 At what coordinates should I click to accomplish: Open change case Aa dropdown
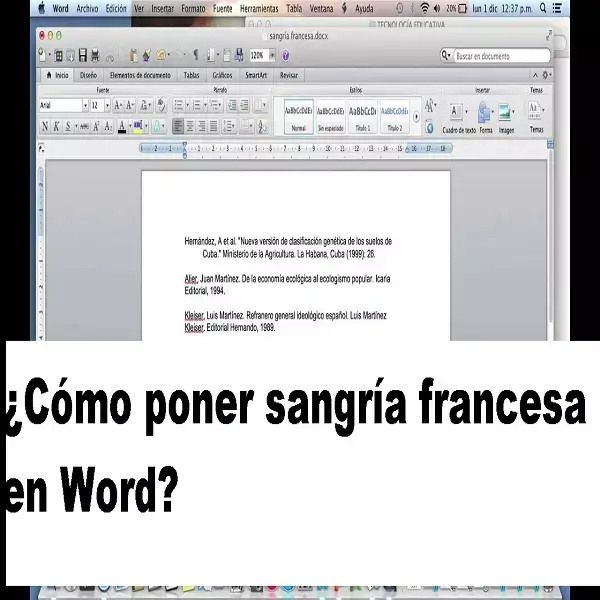pos(145,105)
